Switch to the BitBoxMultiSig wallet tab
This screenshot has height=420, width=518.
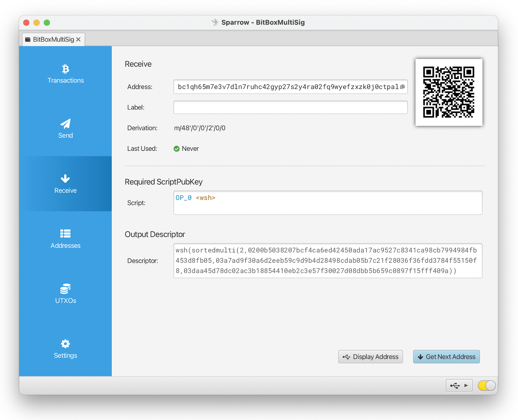point(53,39)
